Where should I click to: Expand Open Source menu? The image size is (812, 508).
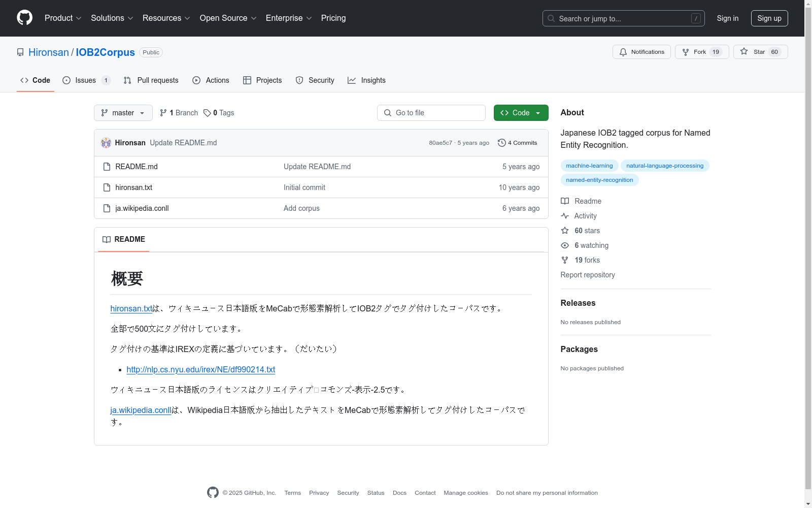228,18
